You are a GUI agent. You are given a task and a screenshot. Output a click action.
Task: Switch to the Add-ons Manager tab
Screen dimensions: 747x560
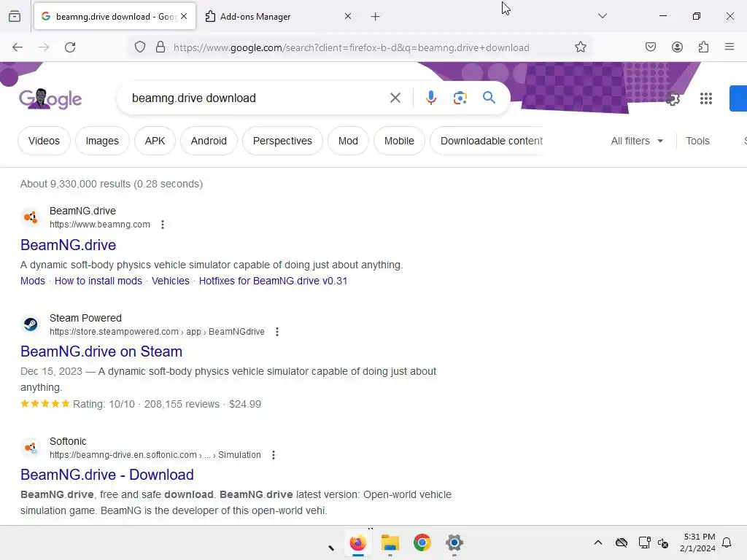tap(279, 17)
